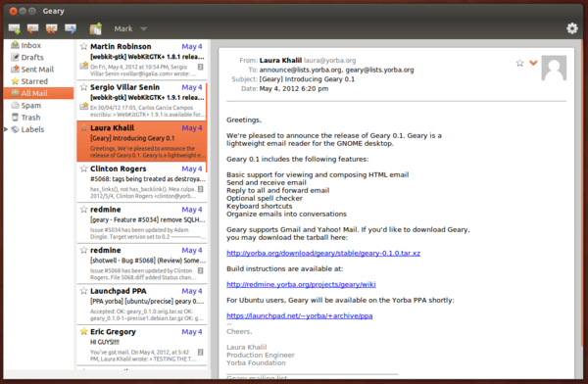Star the Martin Robinson conversation
Screen dimensions: 588x384
(84, 46)
